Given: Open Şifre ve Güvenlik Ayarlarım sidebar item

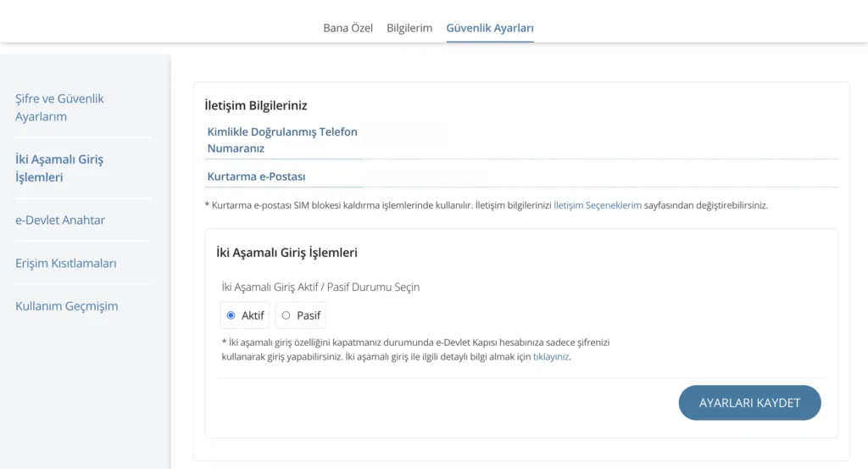Looking at the screenshot, I should (x=59, y=108).
